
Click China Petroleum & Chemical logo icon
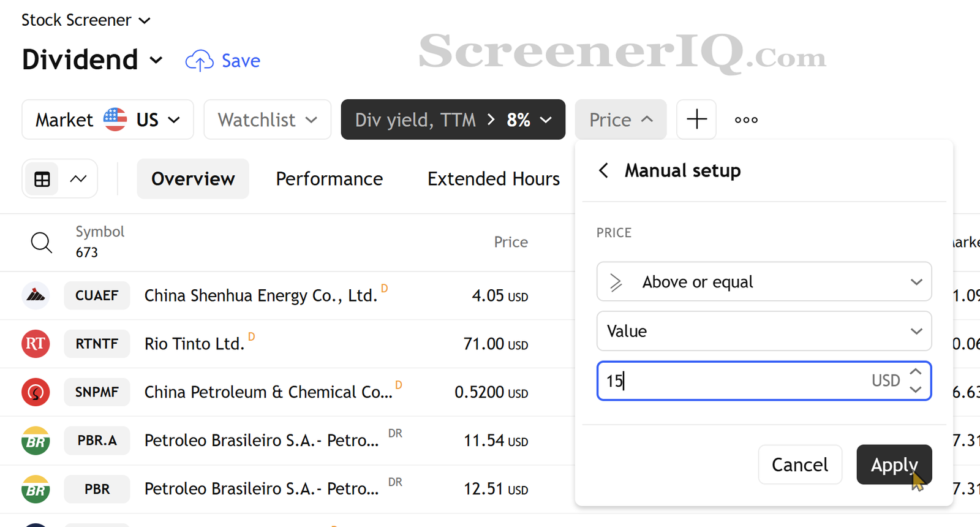(36, 392)
